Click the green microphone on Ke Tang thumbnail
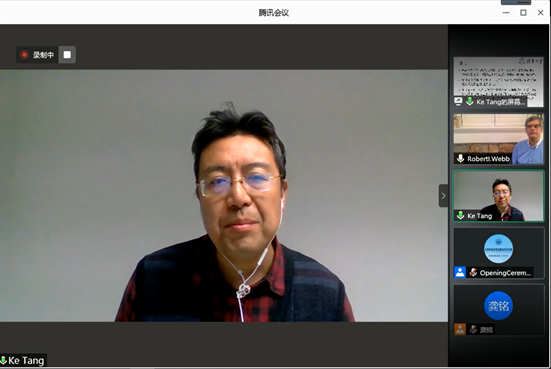This screenshot has height=369, width=551. click(460, 215)
